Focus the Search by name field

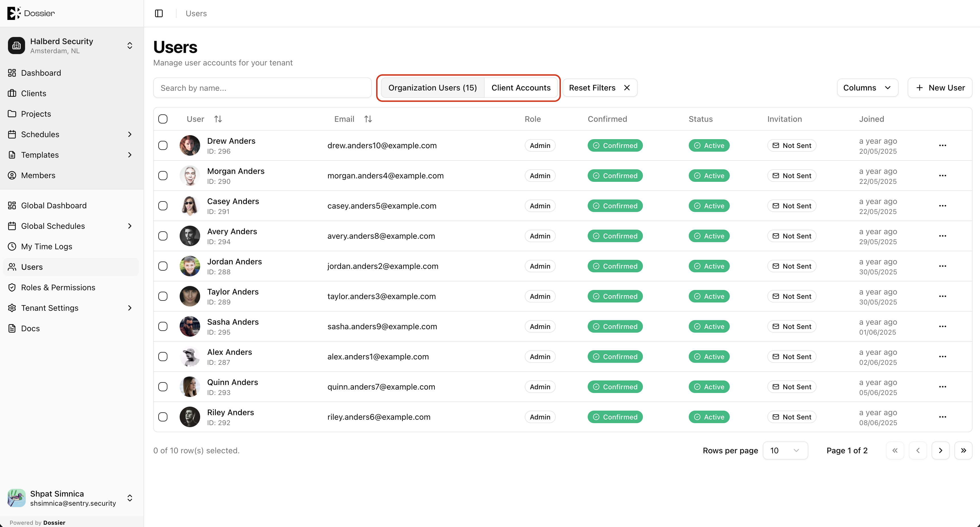pos(263,88)
